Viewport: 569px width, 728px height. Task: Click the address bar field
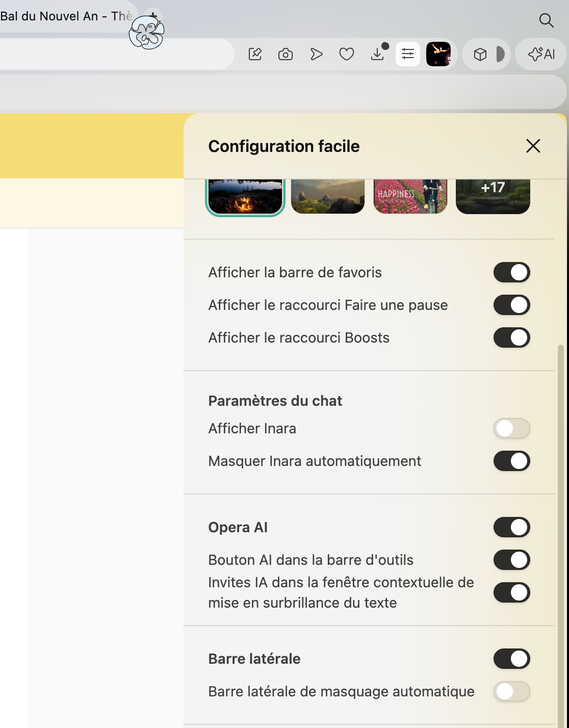[x=112, y=54]
